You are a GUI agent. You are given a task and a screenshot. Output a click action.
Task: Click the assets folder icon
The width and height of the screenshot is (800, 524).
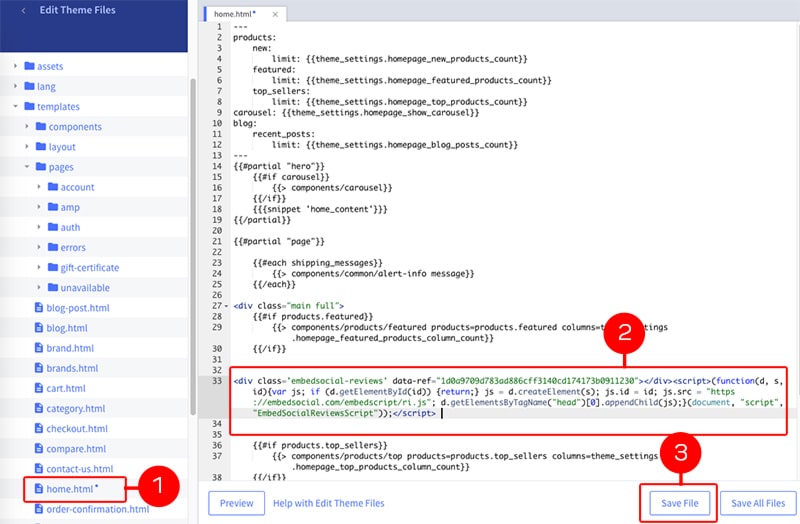point(29,67)
